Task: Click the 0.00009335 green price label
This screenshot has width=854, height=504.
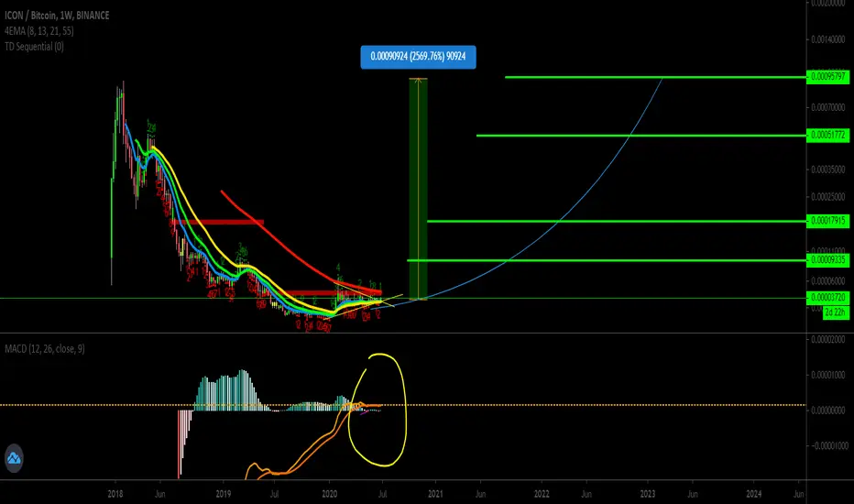Action: pyautogui.click(x=827, y=260)
